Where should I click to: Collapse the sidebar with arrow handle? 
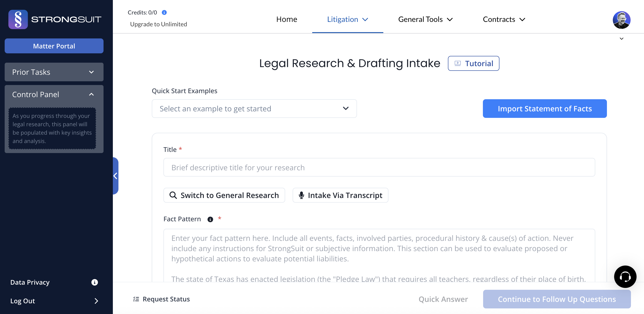[115, 176]
